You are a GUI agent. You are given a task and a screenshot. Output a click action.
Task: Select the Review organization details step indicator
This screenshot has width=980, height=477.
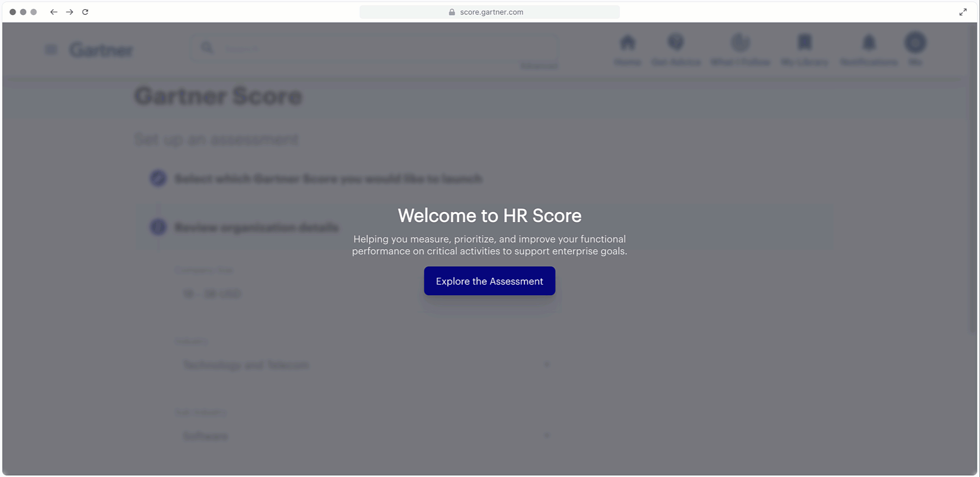point(158,227)
